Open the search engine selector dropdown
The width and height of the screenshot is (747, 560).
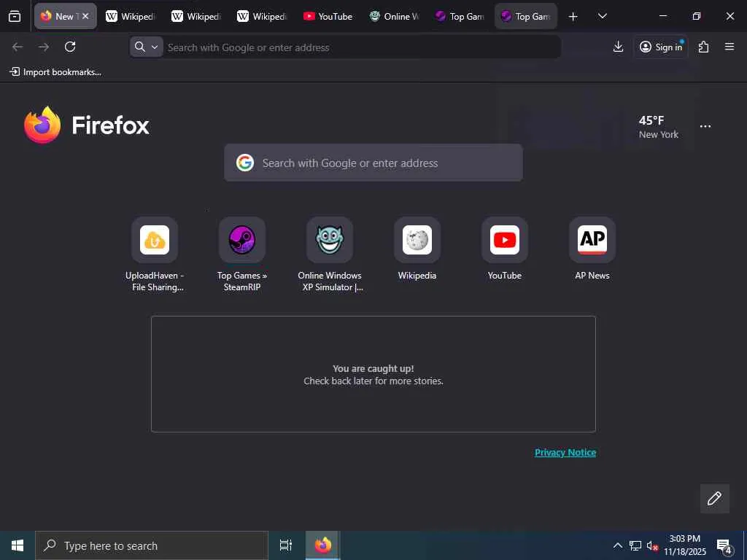click(146, 47)
